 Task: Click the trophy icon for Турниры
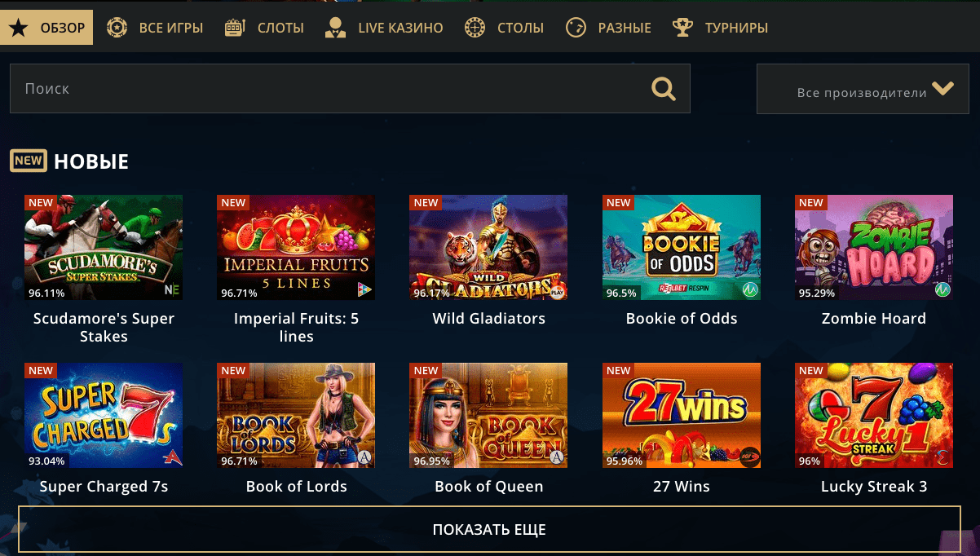tap(682, 28)
